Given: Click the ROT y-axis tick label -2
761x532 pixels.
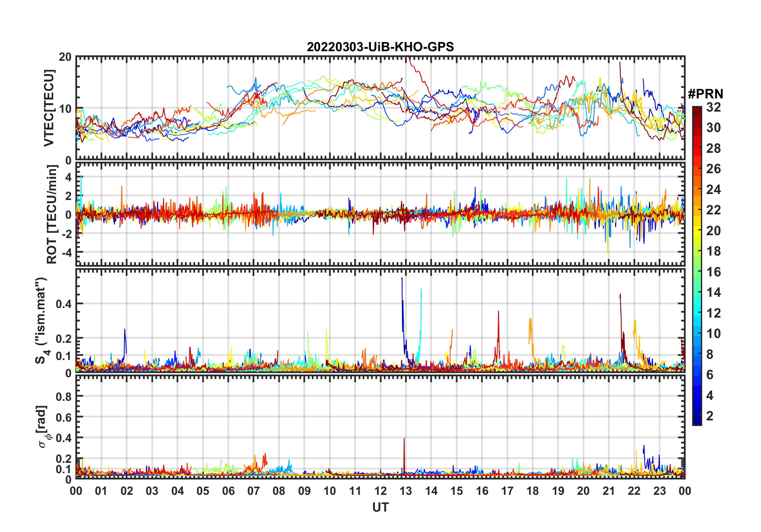Looking at the screenshot, I should point(66,234).
